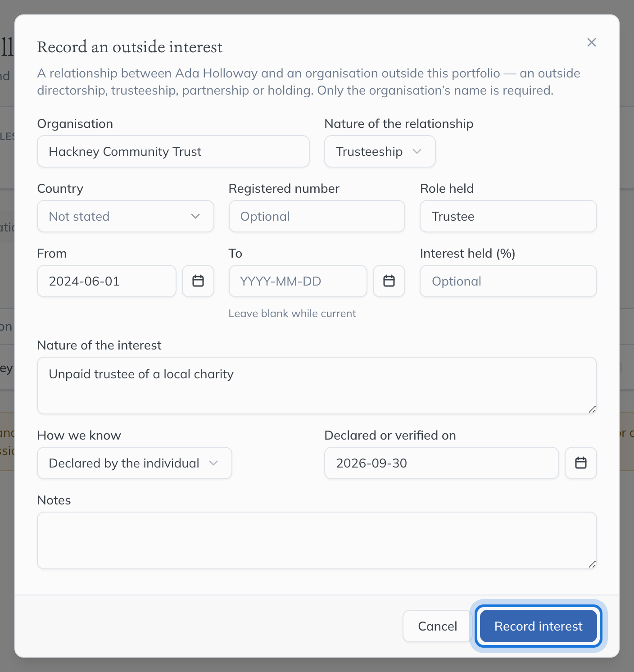The height and width of the screenshot is (672, 634).
Task: Click the From date text field
Action: (107, 281)
